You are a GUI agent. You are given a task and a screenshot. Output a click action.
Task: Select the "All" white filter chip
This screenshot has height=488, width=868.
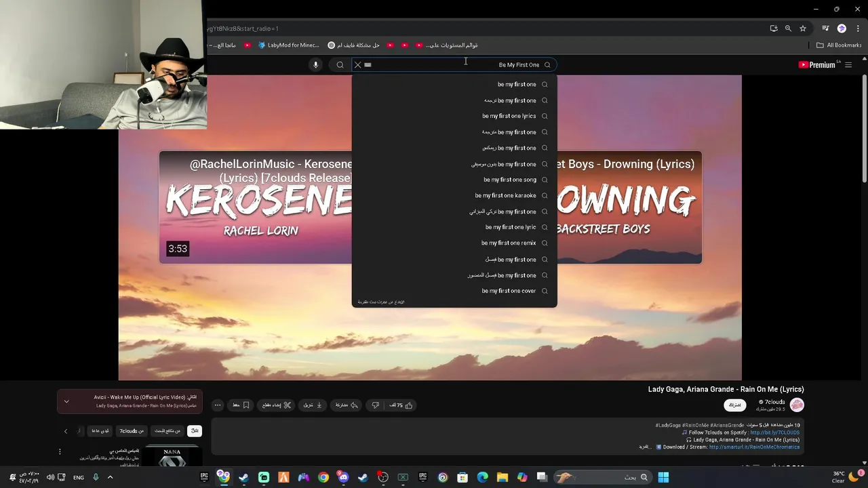coord(195,431)
